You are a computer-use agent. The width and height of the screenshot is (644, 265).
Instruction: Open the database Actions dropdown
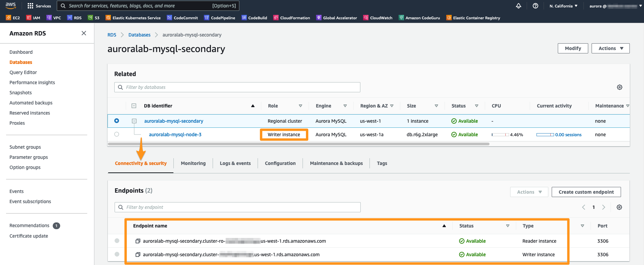(611, 48)
